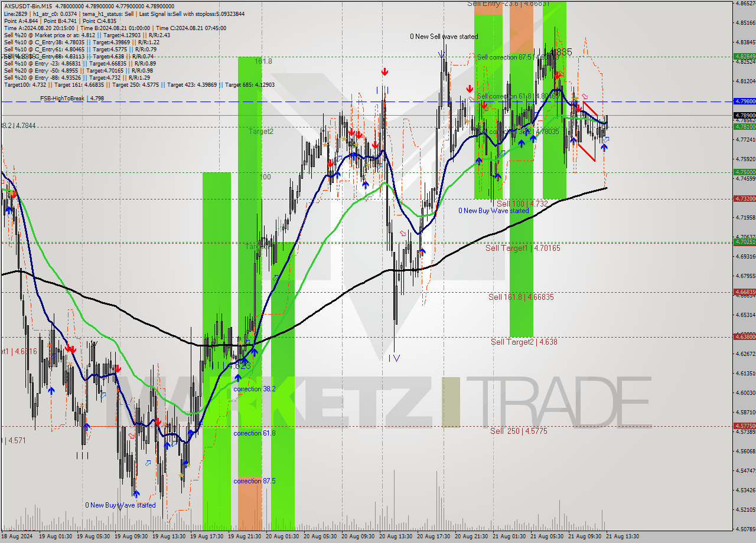
Task: Select the 'Sell 250 | 4.5775' label
Action: [519, 431]
